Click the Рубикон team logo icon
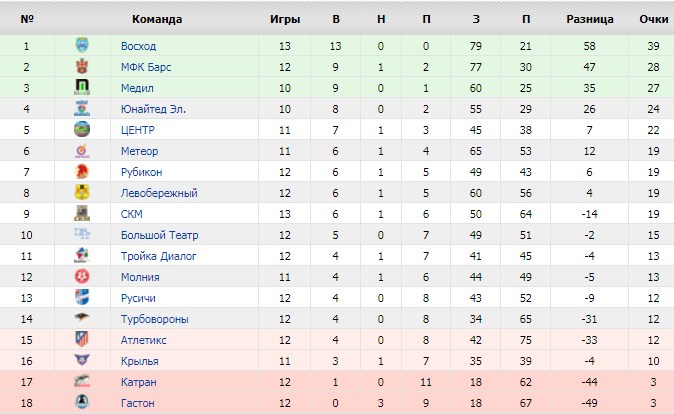Viewport: 674px width, 414px height. (x=82, y=172)
